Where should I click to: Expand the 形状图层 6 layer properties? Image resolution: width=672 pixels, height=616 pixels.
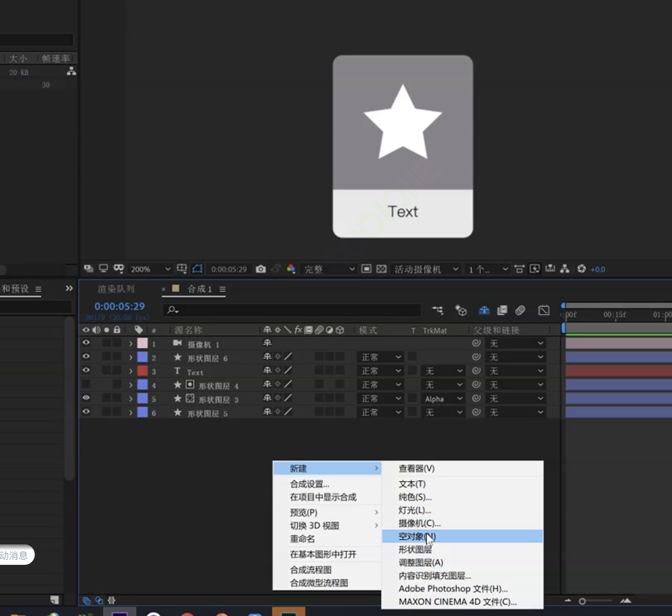[131, 357]
